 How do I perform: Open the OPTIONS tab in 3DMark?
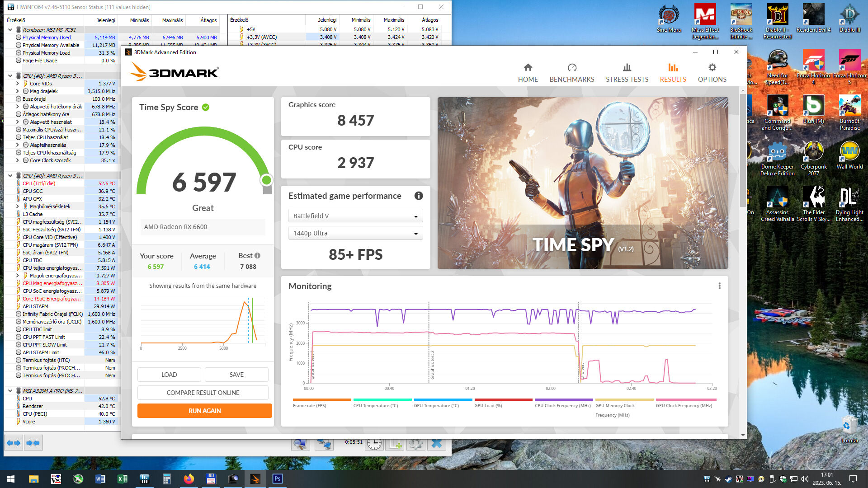[712, 73]
